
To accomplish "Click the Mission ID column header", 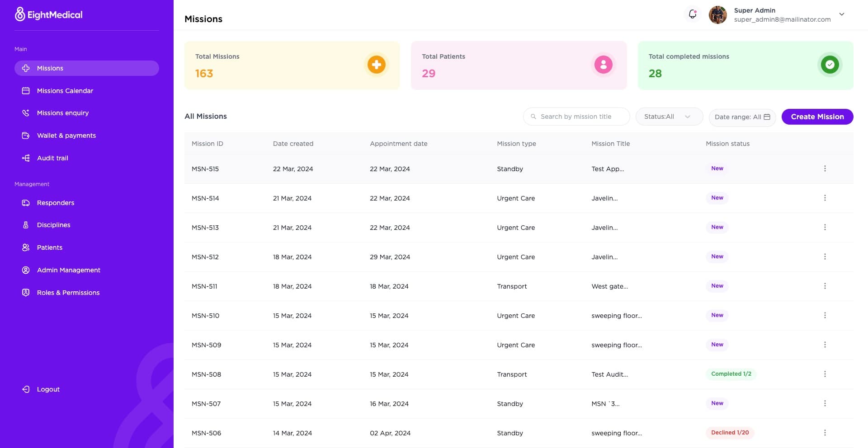I will coord(208,144).
